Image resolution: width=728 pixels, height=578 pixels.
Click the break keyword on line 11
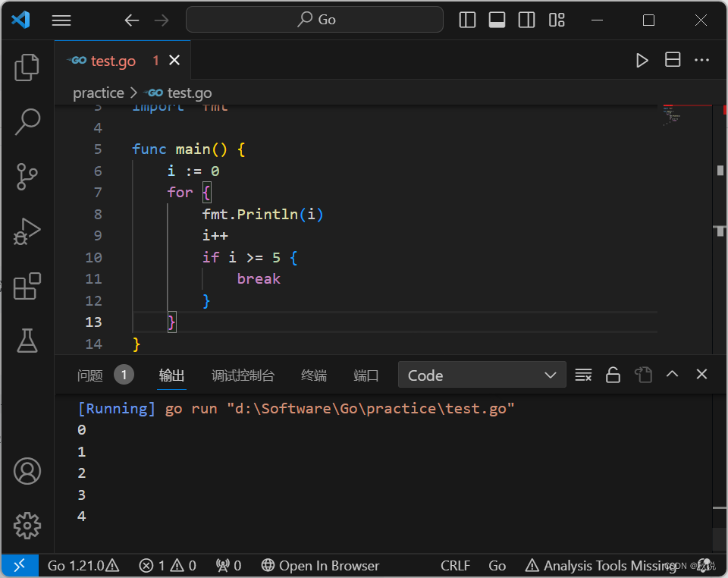(259, 278)
